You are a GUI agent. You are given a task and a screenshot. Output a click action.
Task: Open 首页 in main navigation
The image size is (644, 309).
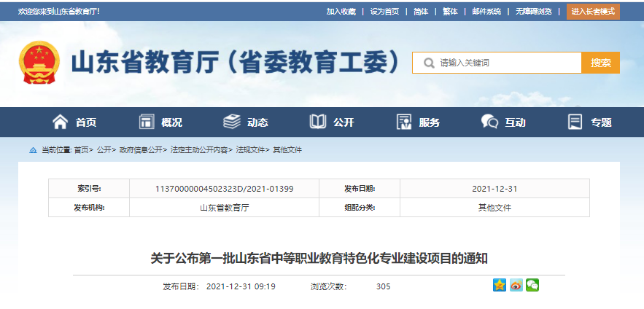[x=86, y=122]
